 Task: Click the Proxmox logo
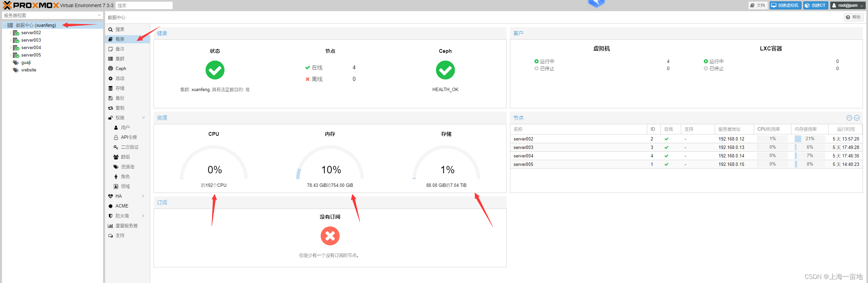pos(31,5)
